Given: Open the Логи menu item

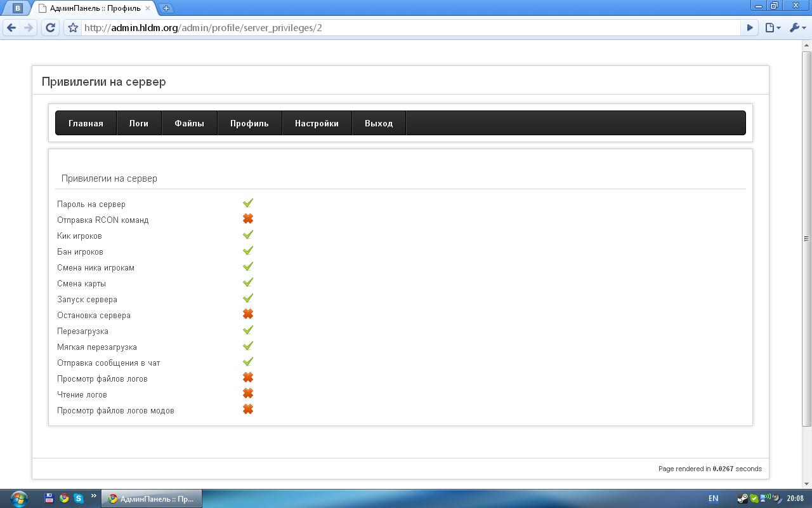Looking at the screenshot, I should (x=139, y=123).
